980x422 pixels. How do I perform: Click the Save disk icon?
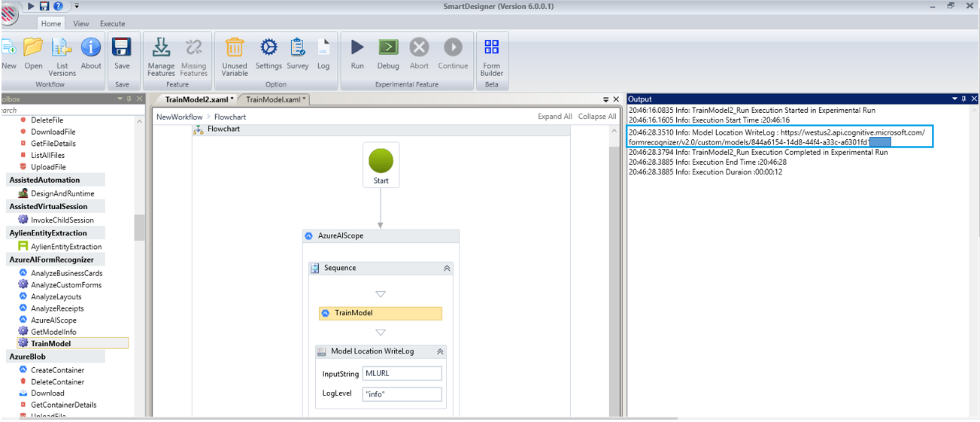[x=122, y=48]
